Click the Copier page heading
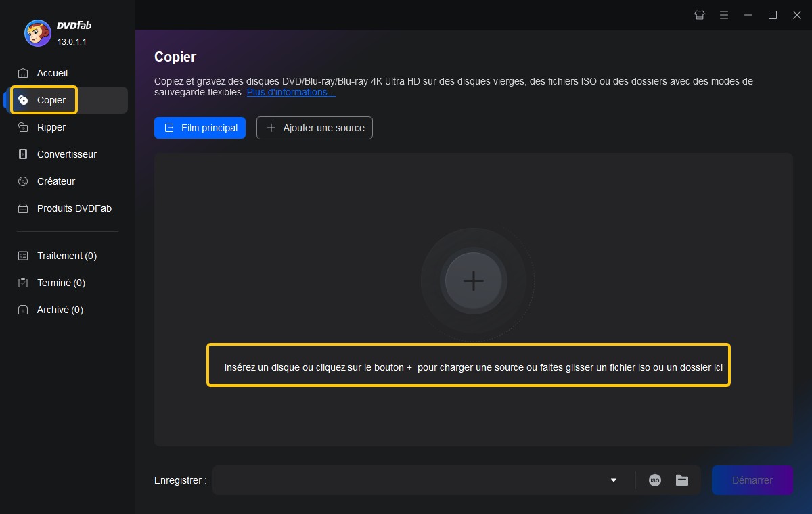This screenshot has width=812, height=514. coord(175,57)
